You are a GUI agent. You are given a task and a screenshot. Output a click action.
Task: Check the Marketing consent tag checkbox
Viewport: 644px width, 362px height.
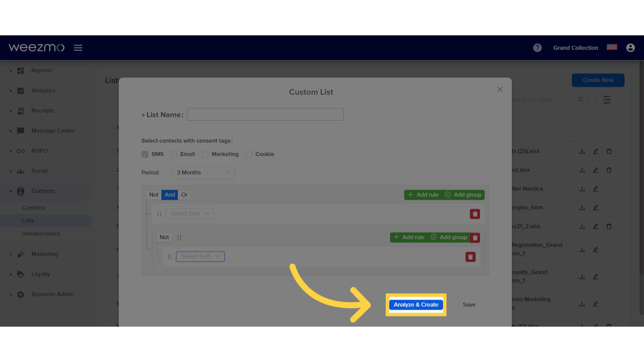(205, 154)
